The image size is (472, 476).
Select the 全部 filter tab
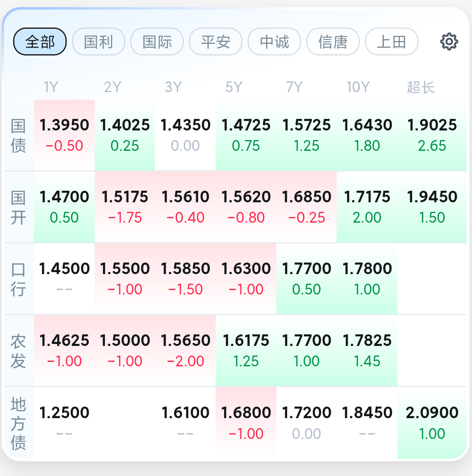[x=40, y=41]
